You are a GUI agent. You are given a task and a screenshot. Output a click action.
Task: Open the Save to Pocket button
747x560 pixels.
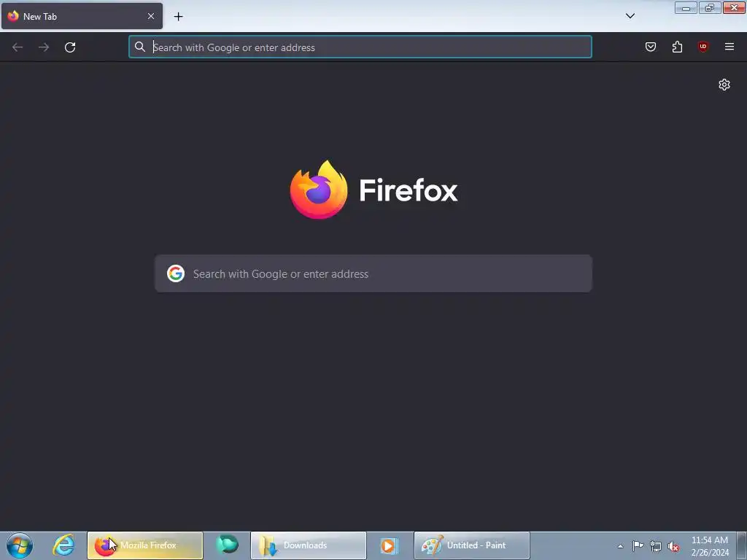tap(650, 47)
